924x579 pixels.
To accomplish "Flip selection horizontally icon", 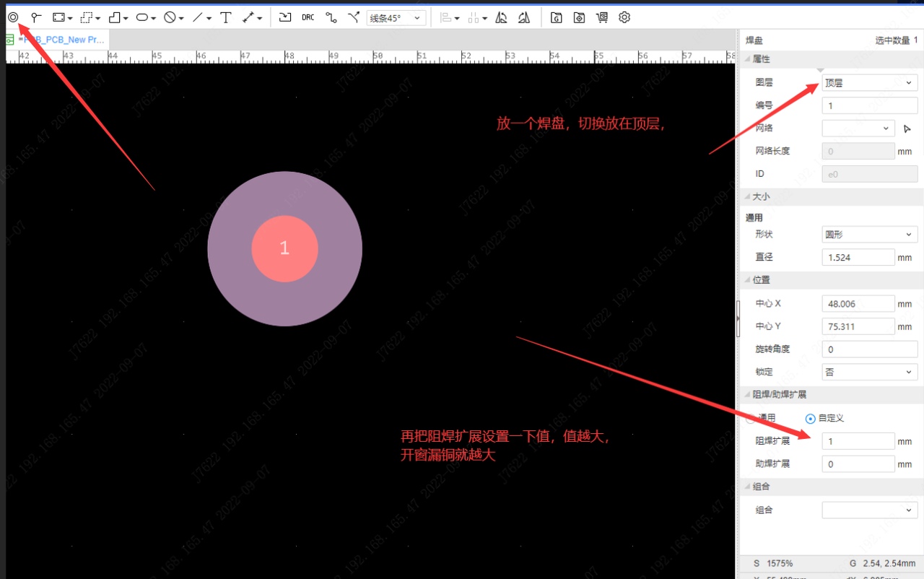I will point(501,17).
